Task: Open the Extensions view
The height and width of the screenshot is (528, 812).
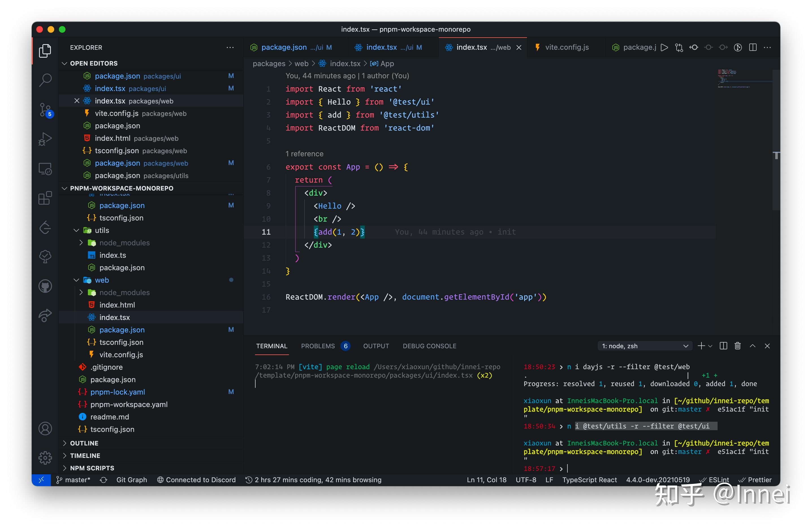Action: [45, 198]
